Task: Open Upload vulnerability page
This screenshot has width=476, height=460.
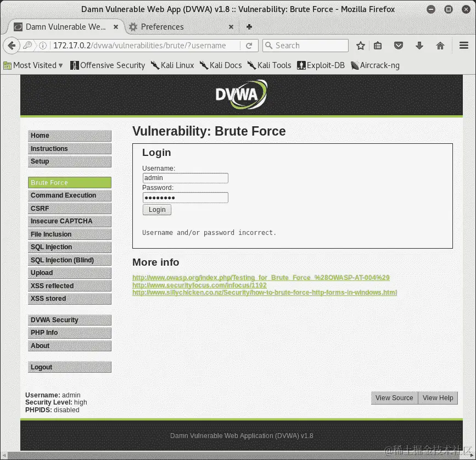Action: [x=70, y=273]
